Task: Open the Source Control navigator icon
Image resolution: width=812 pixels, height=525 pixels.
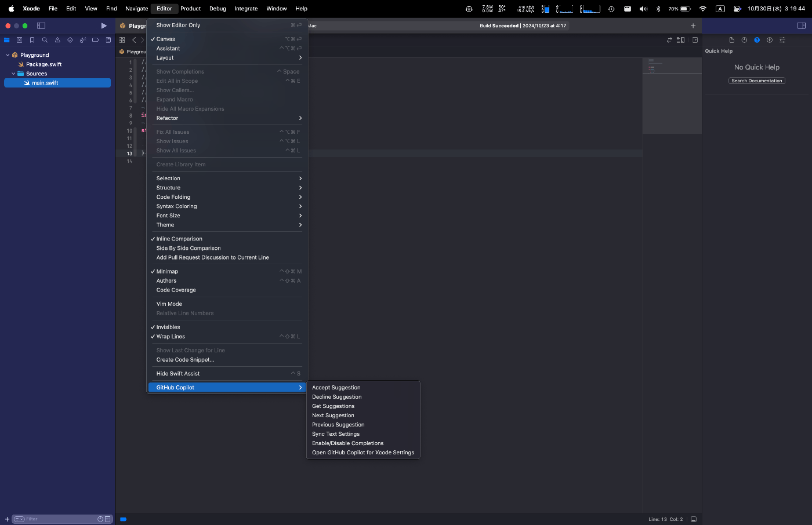Action: (x=19, y=40)
